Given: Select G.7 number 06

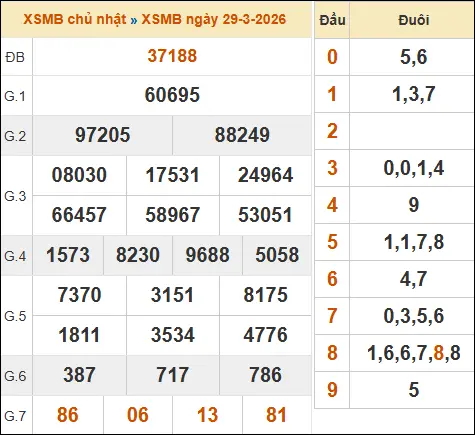Looking at the screenshot, I should pyautogui.click(x=138, y=415).
